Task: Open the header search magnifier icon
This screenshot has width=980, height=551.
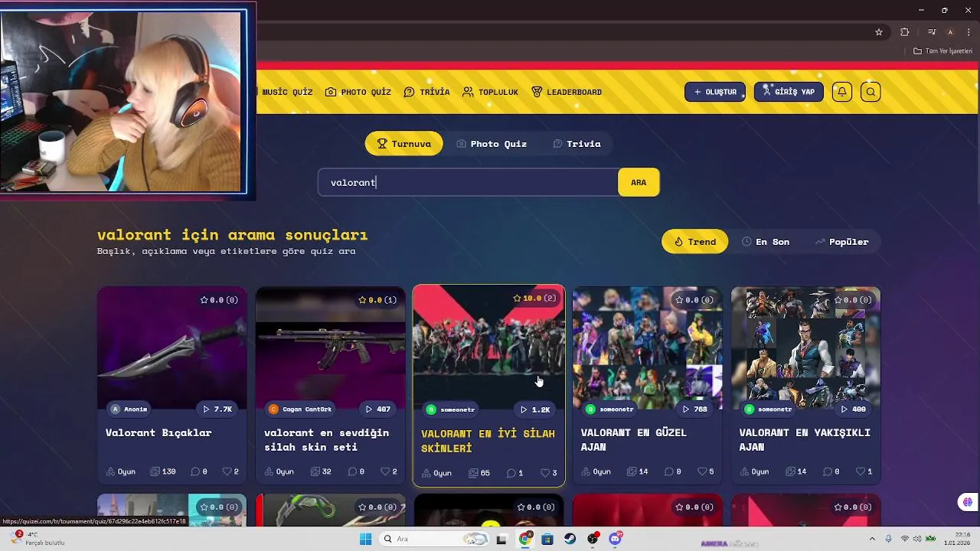Action: pyautogui.click(x=871, y=92)
